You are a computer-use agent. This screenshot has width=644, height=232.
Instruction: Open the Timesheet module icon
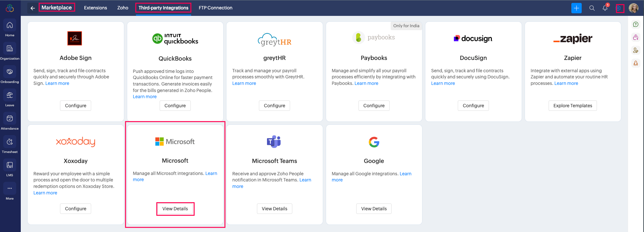click(x=10, y=142)
